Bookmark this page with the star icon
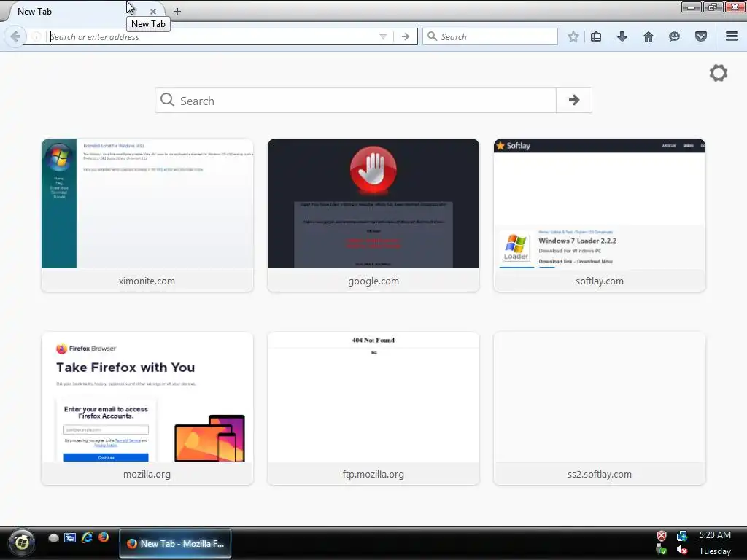The height and width of the screenshot is (560, 747). click(x=573, y=36)
